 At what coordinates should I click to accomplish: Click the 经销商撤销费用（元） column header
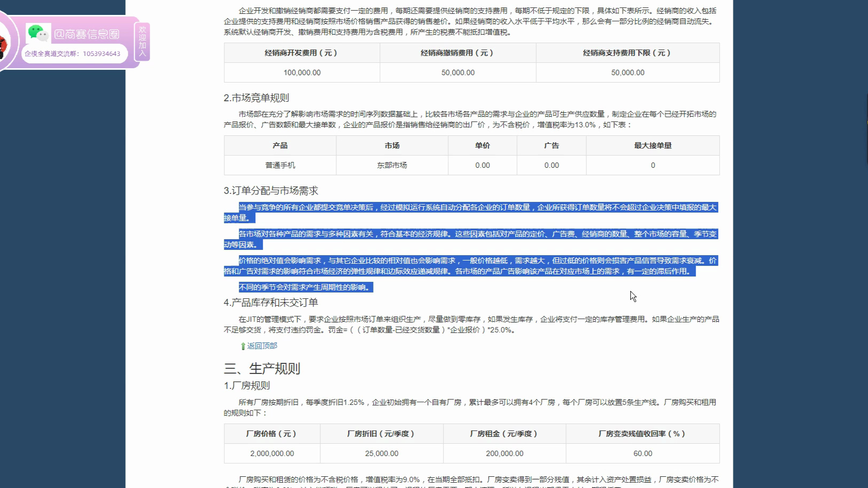[458, 53]
